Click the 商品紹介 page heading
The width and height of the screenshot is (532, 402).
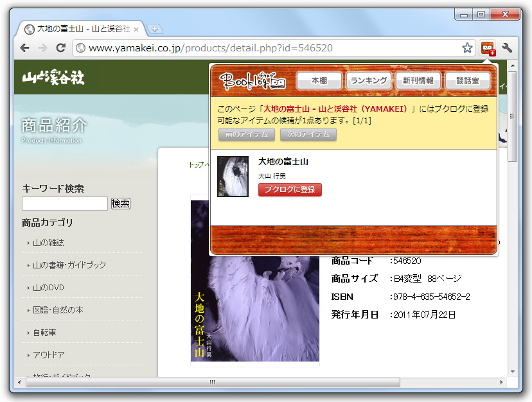[54, 125]
